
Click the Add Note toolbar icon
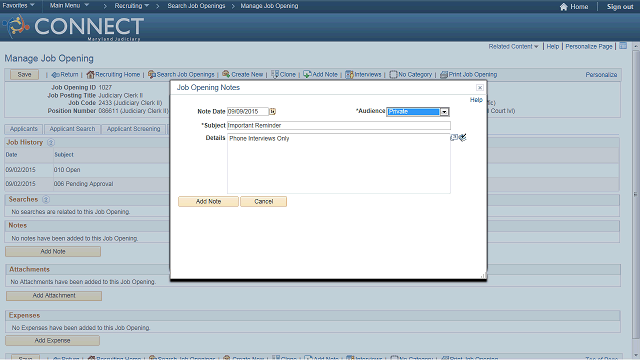click(307, 74)
